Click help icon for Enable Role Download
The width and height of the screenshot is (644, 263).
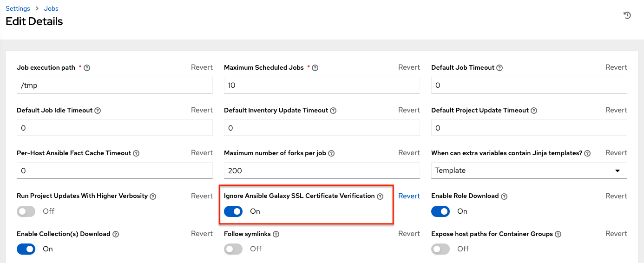(x=504, y=197)
